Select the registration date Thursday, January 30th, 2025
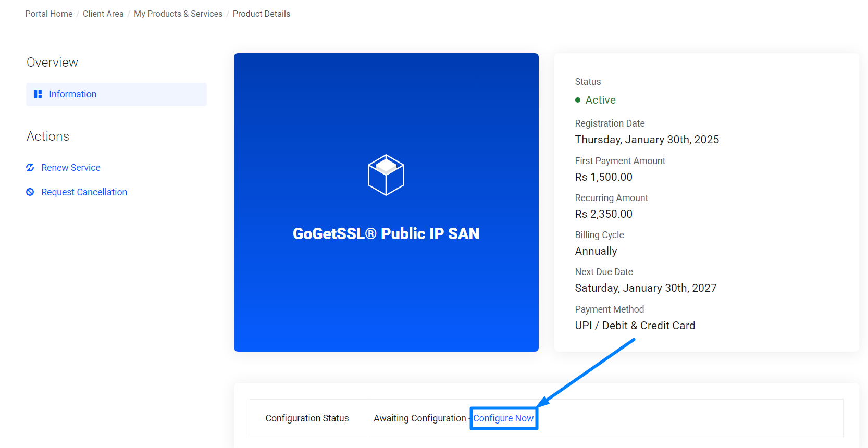 pyautogui.click(x=647, y=140)
